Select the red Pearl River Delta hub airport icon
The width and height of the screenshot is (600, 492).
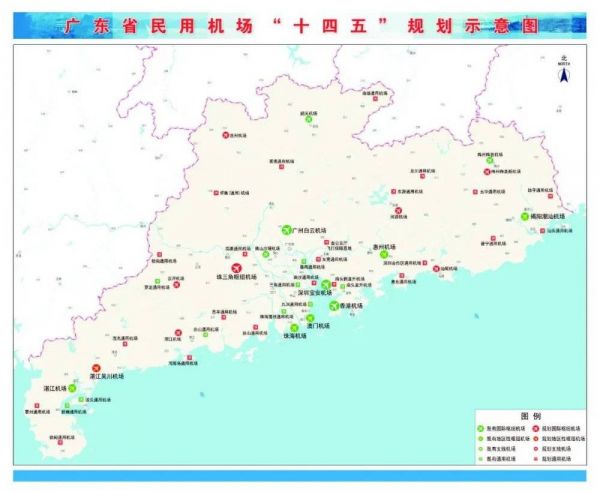pyautogui.click(x=238, y=268)
